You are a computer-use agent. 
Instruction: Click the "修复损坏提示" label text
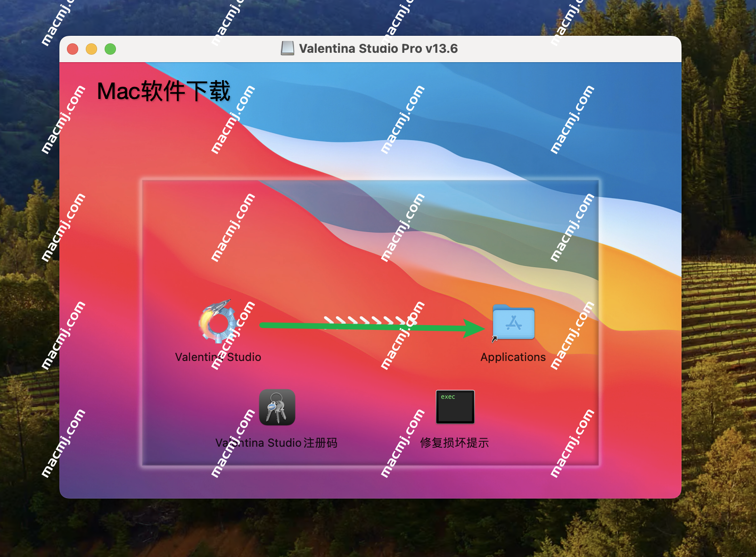[x=454, y=443]
